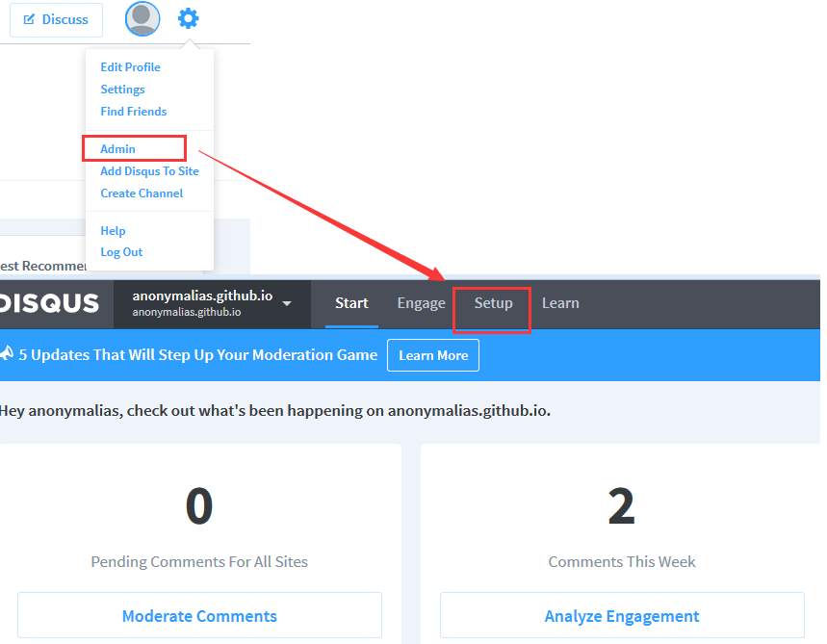Select Edit Profile from the menu
Screen dimensions: 827x644
coord(130,67)
